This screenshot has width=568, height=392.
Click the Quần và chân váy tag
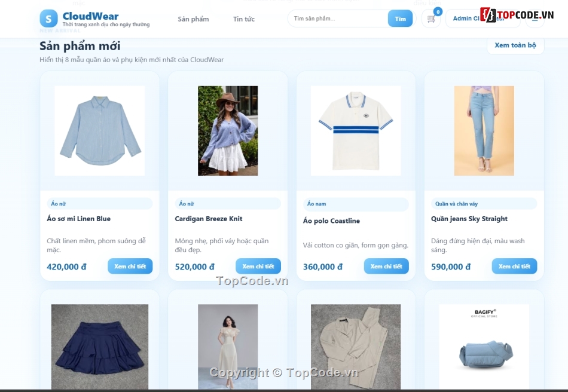click(x=484, y=203)
